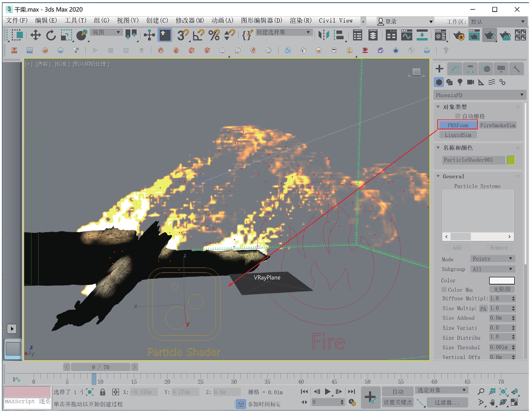The image size is (532, 413).
Task: Select the Cameras category icon
Action: [470, 82]
